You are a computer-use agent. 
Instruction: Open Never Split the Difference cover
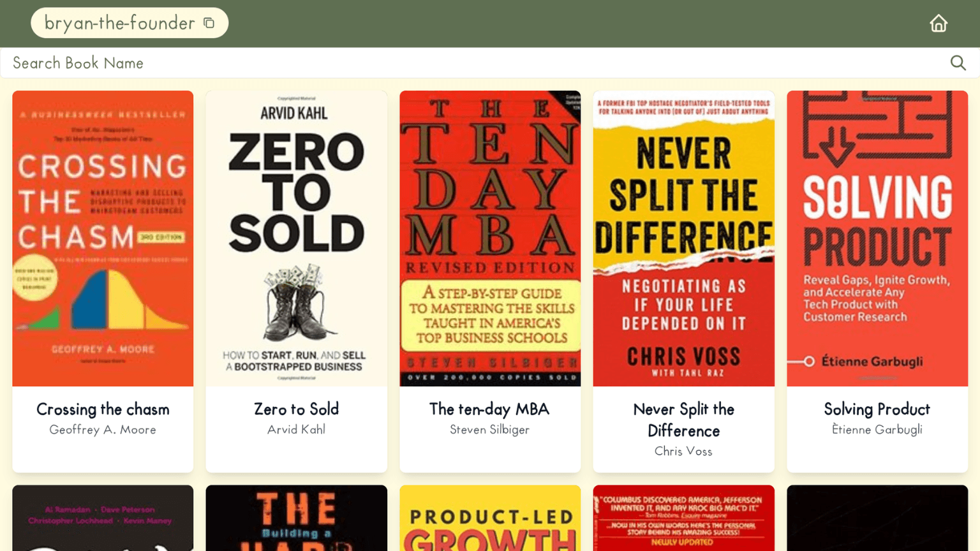coord(683,239)
